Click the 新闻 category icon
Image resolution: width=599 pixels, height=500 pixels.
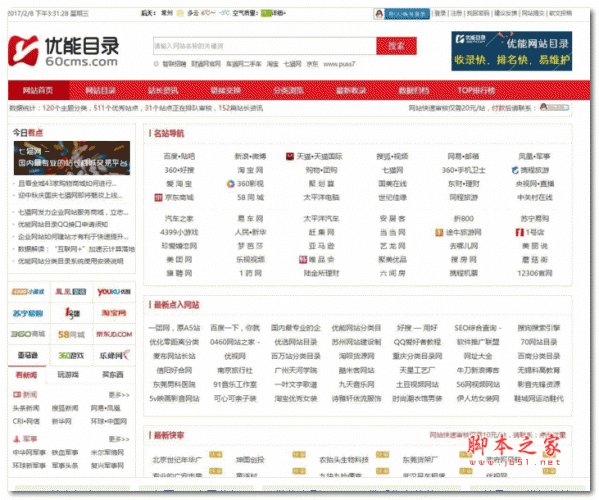pyautogui.click(x=17, y=395)
